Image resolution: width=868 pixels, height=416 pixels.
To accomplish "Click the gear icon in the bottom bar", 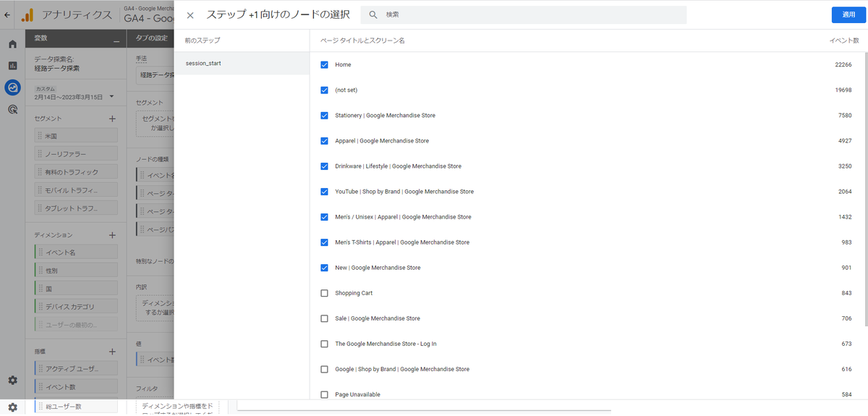I will click(x=12, y=407).
